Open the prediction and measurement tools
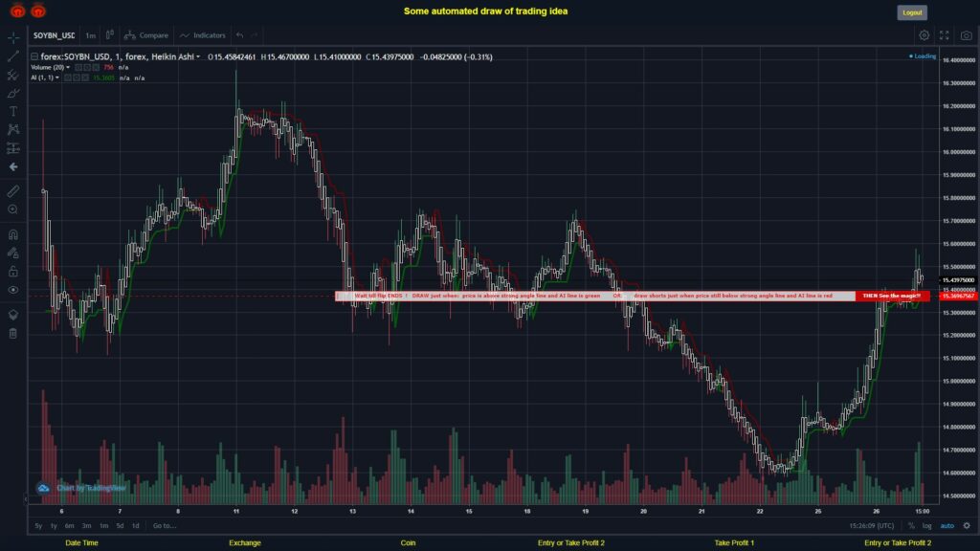This screenshot has width=980, height=551. (x=13, y=148)
